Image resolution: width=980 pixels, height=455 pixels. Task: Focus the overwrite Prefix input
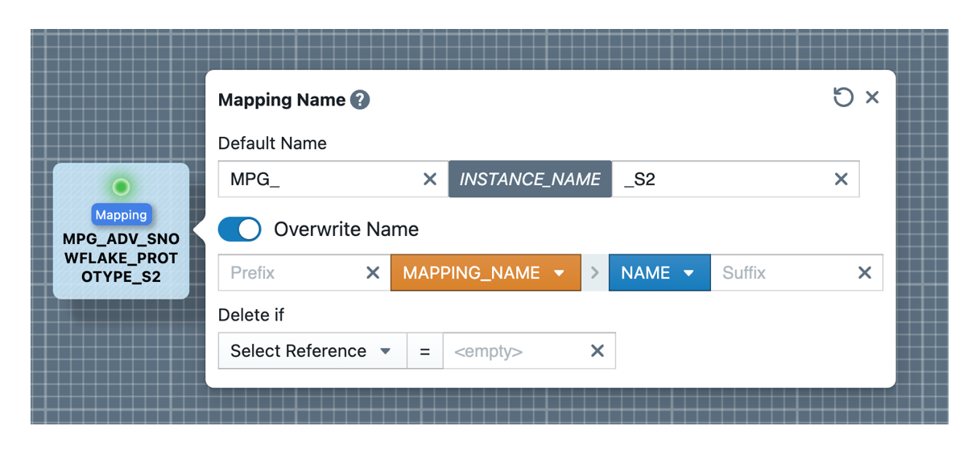pyautogui.click(x=290, y=273)
